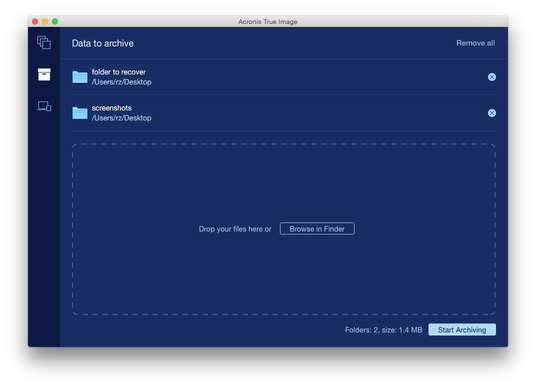Click the Acronis True Image window title
Viewport: 536px width, 387px height.
click(268, 22)
